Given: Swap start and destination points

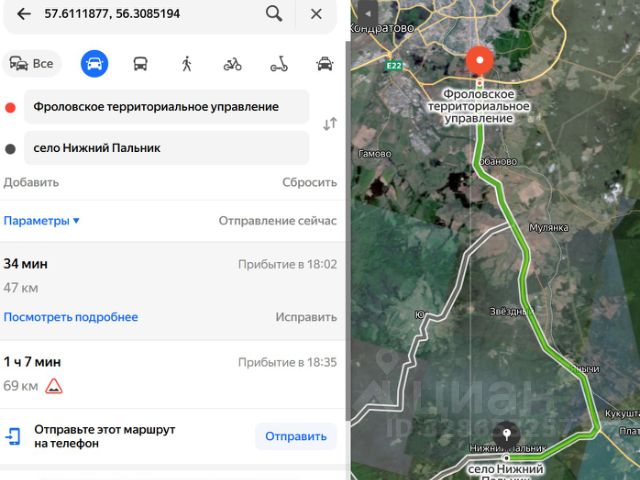Looking at the screenshot, I should coord(330,124).
